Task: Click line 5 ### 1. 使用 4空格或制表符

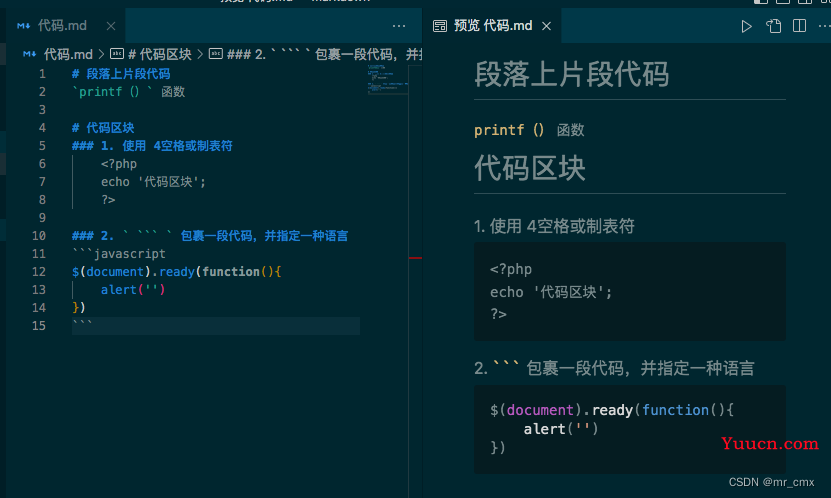Action: [x=152, y=146]
